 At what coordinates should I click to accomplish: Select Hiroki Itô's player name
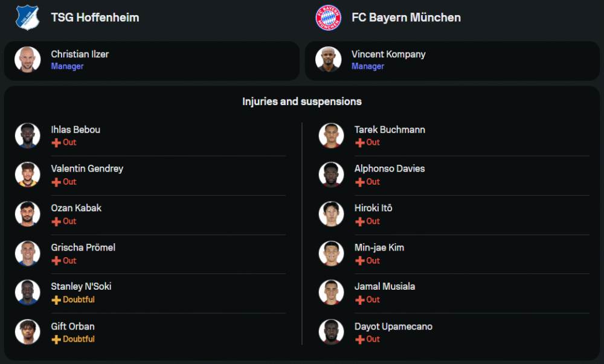(373, 208)
